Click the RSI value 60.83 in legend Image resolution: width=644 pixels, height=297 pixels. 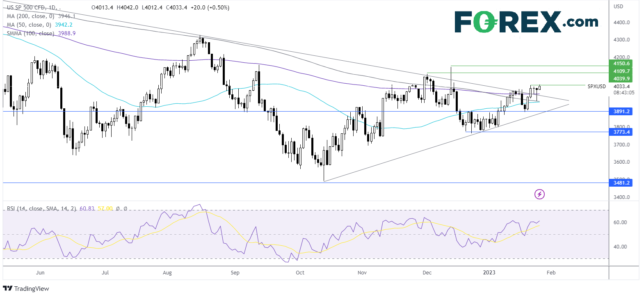point(87,208)
